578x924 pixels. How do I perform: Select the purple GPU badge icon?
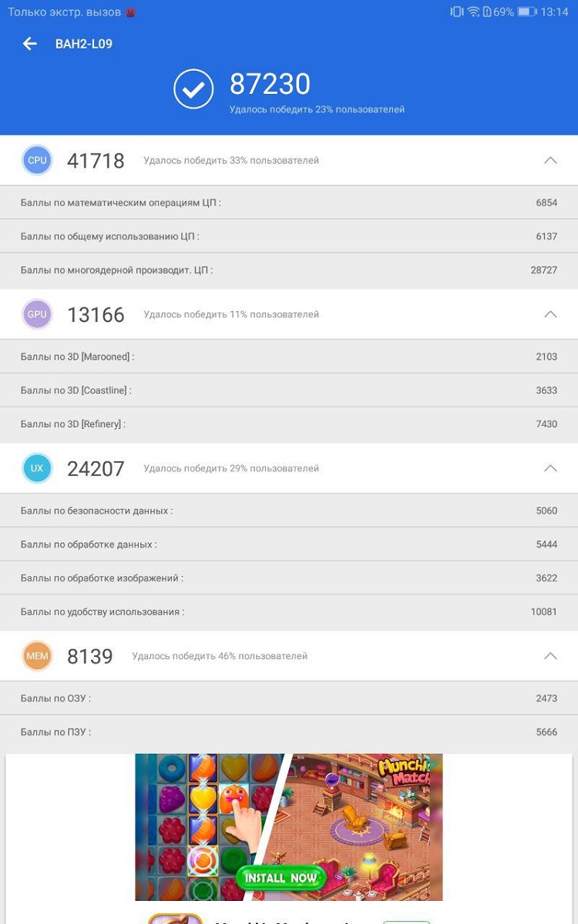(x=37, y=314)
